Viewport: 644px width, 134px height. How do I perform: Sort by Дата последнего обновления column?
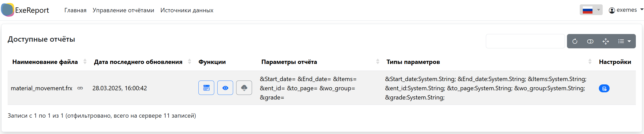[138, 62]
